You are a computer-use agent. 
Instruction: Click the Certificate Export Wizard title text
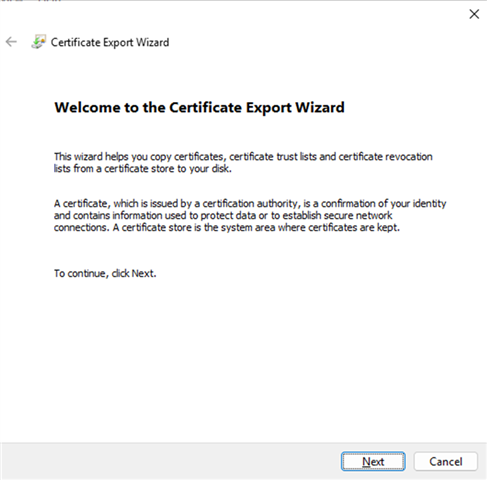click(110, 42)
